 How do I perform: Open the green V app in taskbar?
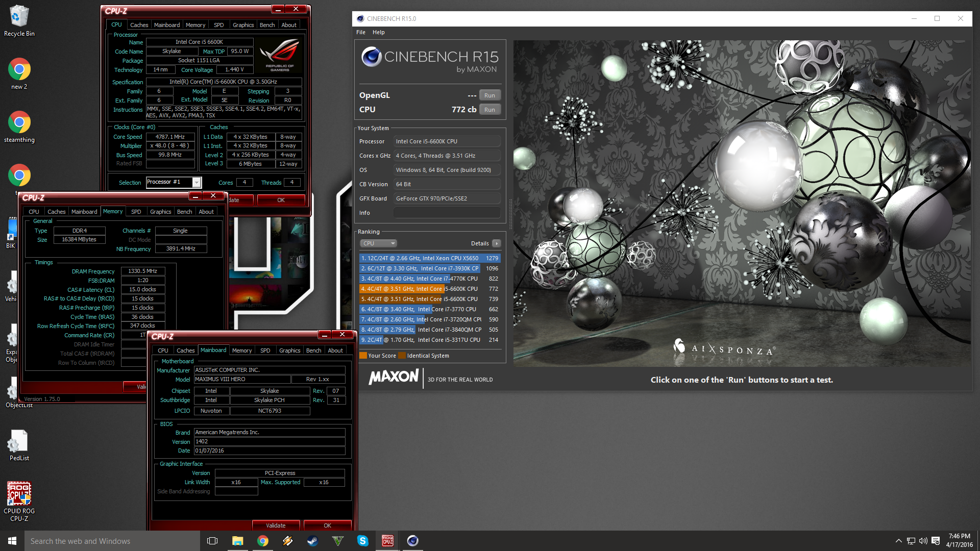pos(337,541)
